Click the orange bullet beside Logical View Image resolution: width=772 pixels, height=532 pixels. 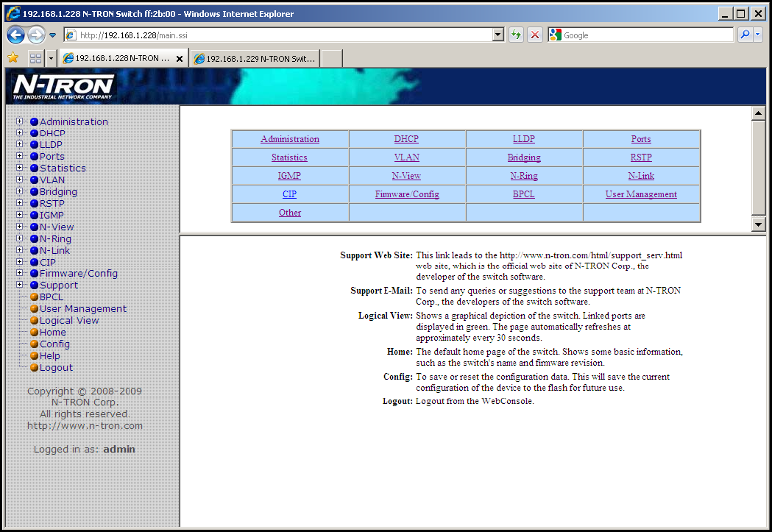pos(34,321)
